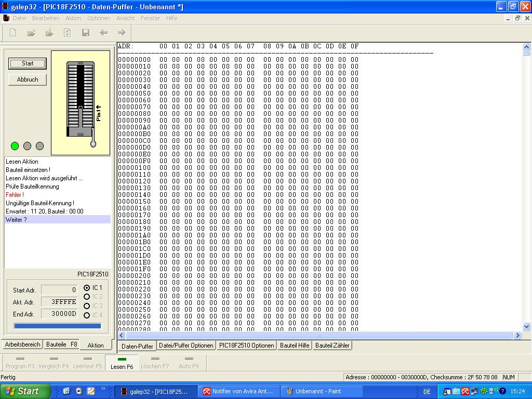
Task: Open the PIC18F2510 Optionen tab
Action: pyautogui.click(x=247, y=345)
